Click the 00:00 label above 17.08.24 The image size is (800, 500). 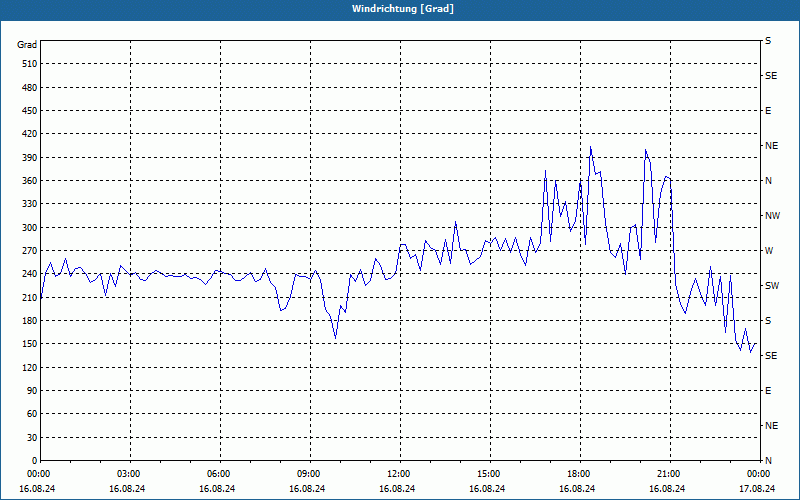[758, 474]
